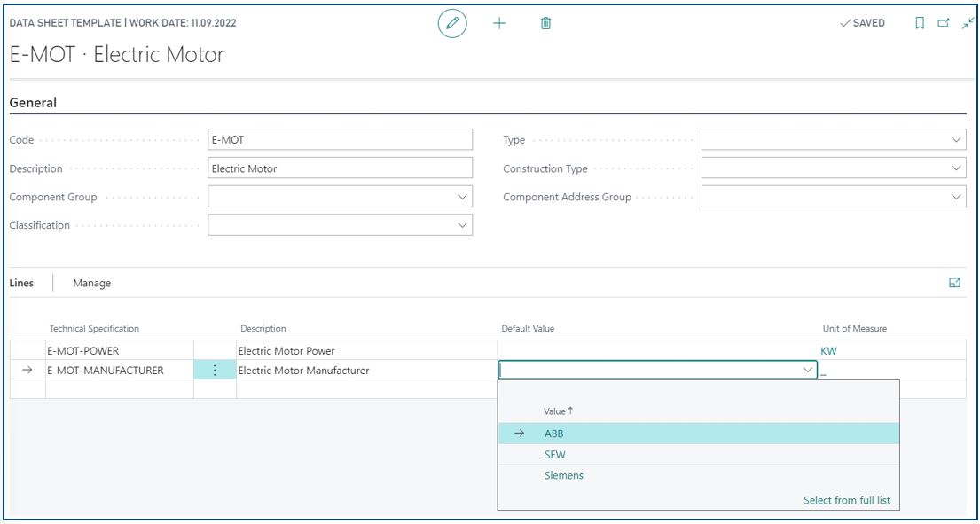Viewport: 980px width, 524px height.
Task: Open the Manage menu
Action: [x=92, y=283]
